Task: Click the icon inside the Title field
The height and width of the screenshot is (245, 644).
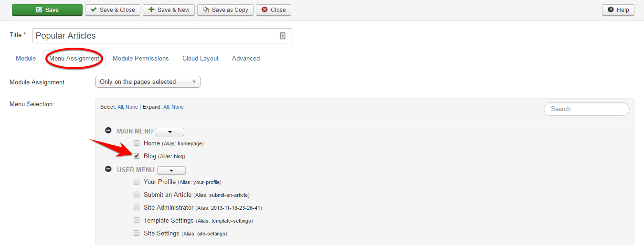Action: click(283, 36)
